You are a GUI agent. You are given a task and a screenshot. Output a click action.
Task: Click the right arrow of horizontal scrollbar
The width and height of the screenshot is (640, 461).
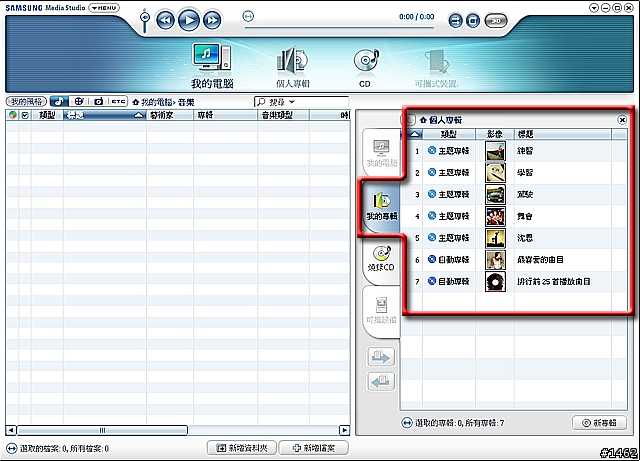click(344, 430)
